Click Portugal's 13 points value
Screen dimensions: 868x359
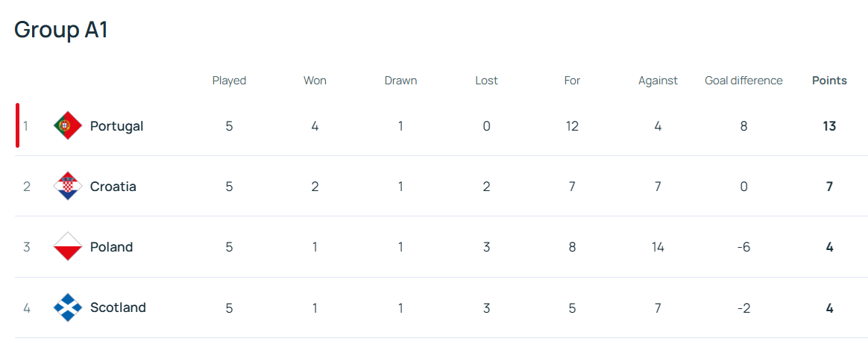pyautogui.click(x=829, y=126)
